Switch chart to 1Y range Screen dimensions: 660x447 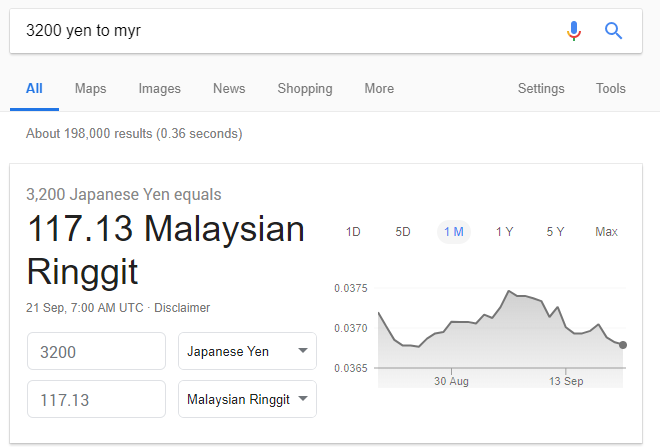505,232
